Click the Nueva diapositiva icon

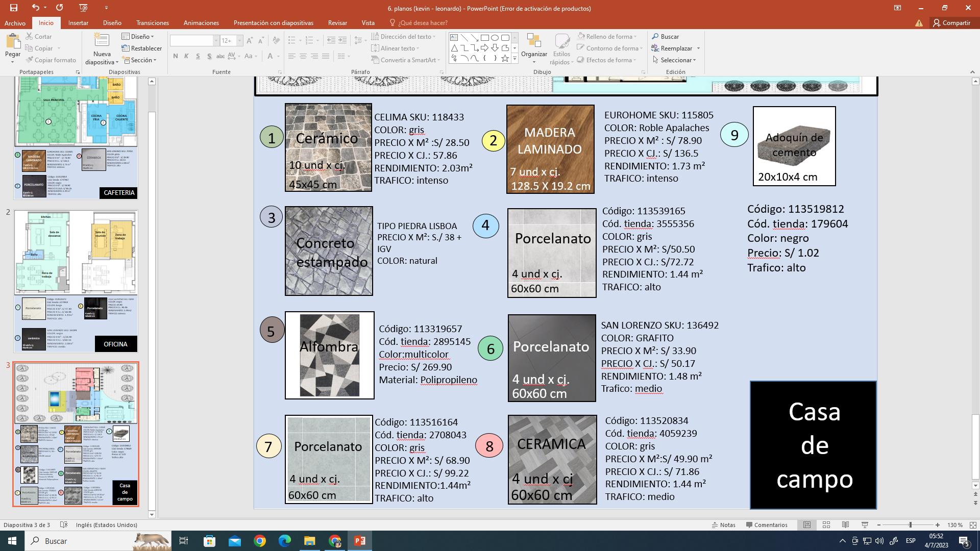click(x=102, y=41)
